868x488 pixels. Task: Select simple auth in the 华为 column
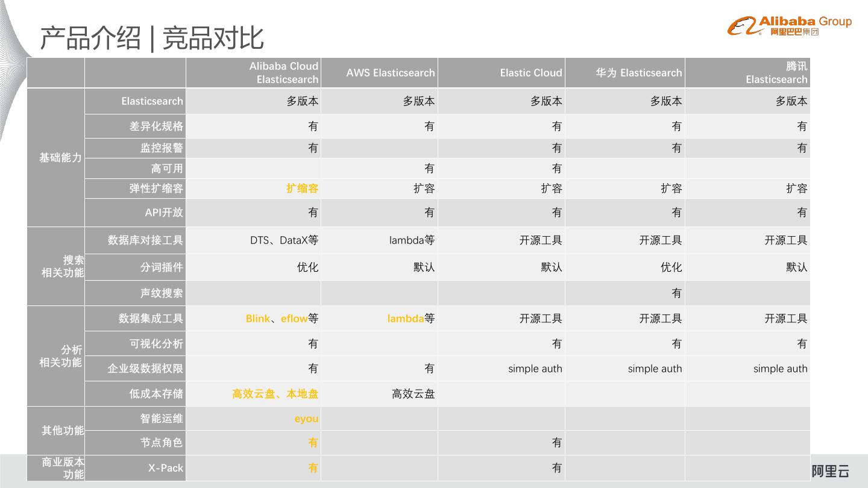point(655,369)
